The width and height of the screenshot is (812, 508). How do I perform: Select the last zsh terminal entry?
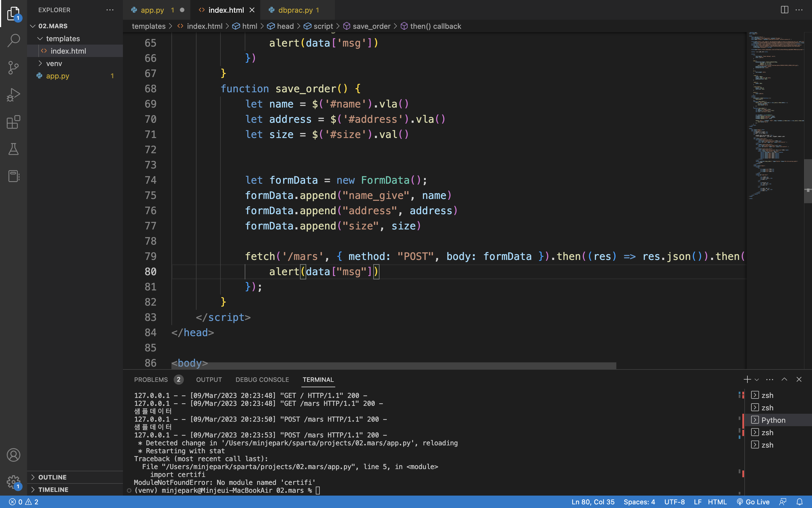click(778, 445)
